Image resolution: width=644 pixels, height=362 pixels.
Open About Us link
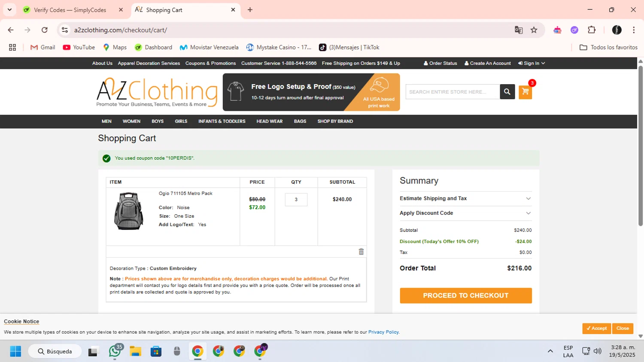[102, 63]
